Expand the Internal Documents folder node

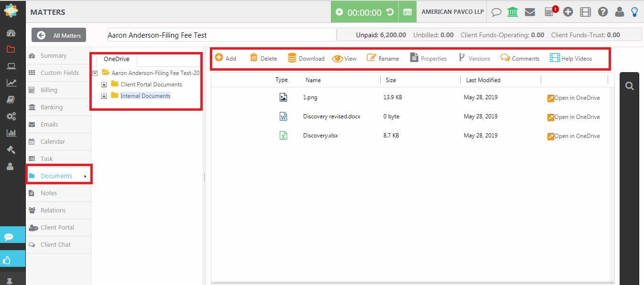tap(104, 96)
